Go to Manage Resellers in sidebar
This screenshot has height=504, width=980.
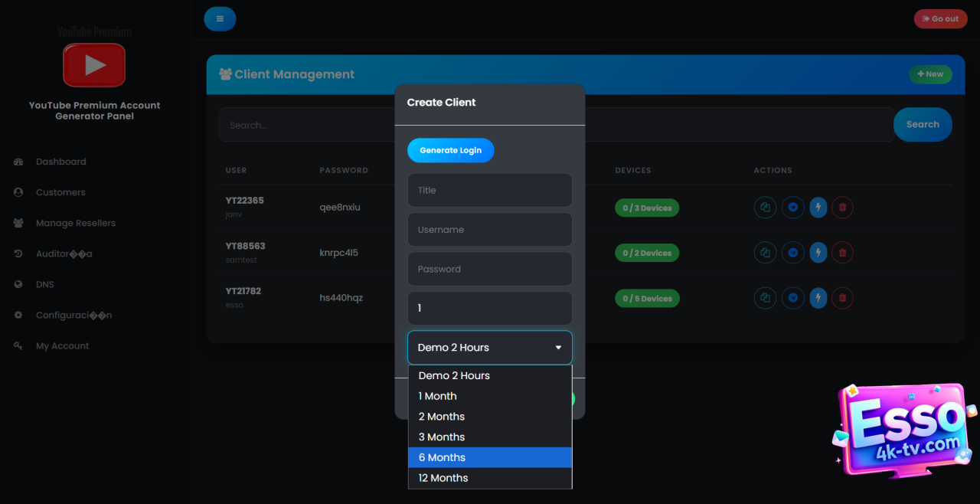pyautogui.click(x=75, y=223)
